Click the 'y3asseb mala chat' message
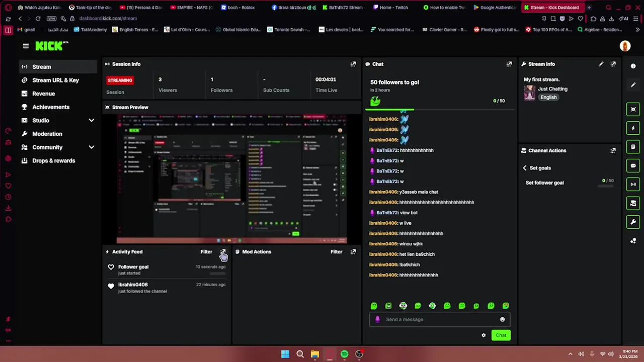This screenshot has height=362, width=644. click(404, 192)
